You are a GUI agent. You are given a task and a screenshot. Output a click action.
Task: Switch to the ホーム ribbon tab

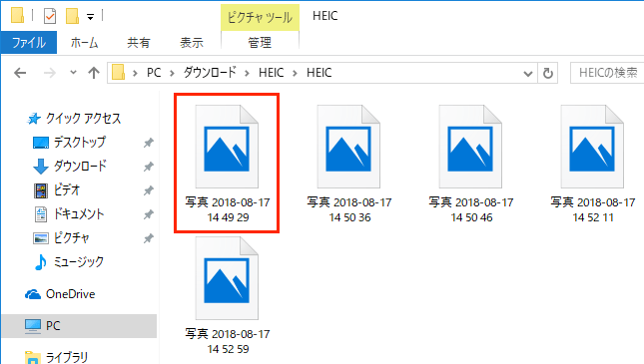(x=84, y=42)
